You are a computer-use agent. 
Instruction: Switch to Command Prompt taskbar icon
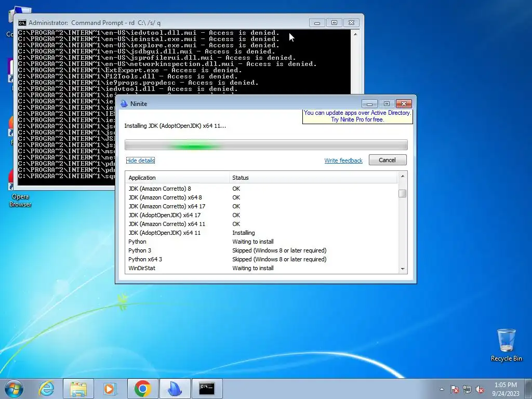pyautogui.click(x=207, y=388)
